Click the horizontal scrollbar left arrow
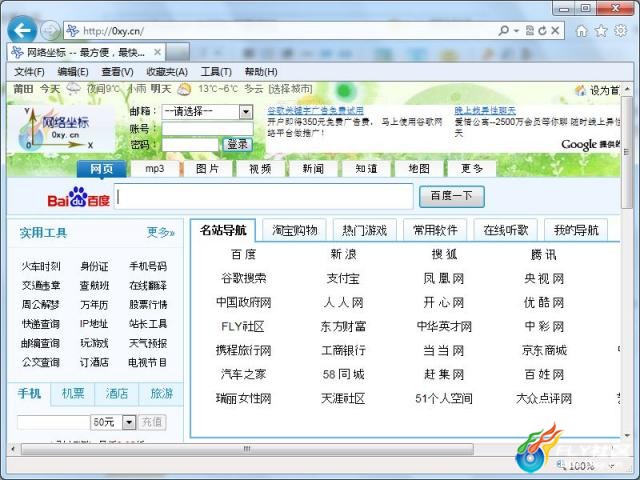 coord(13,449)
